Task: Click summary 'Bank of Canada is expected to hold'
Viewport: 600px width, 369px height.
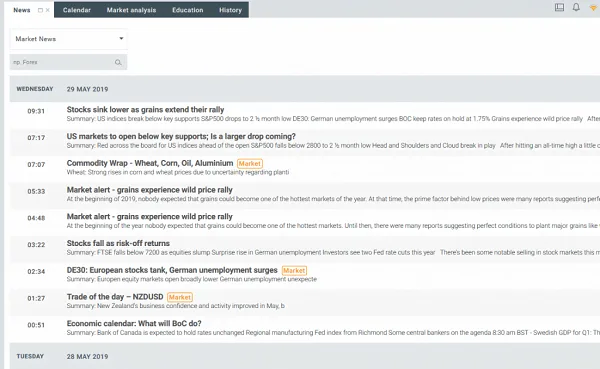Action: 333,333
